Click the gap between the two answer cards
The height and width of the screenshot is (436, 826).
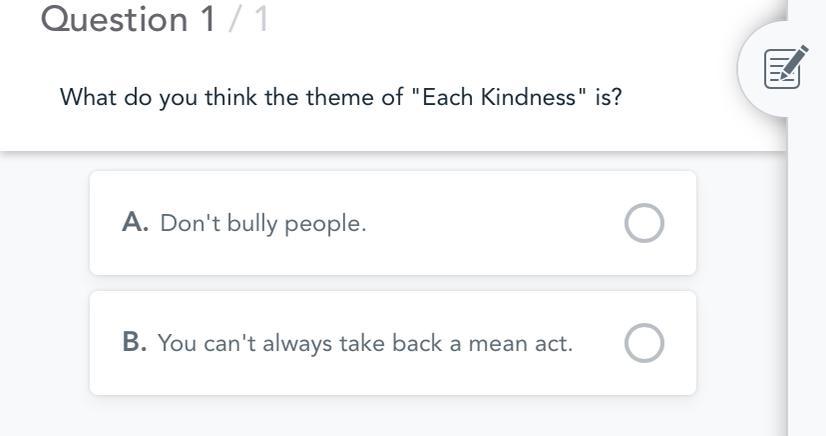(392, 283)
